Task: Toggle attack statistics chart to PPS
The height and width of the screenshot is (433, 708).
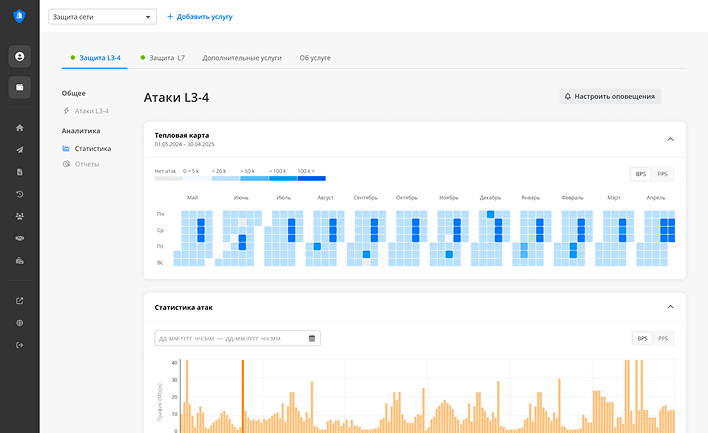Action: point(662,338)
